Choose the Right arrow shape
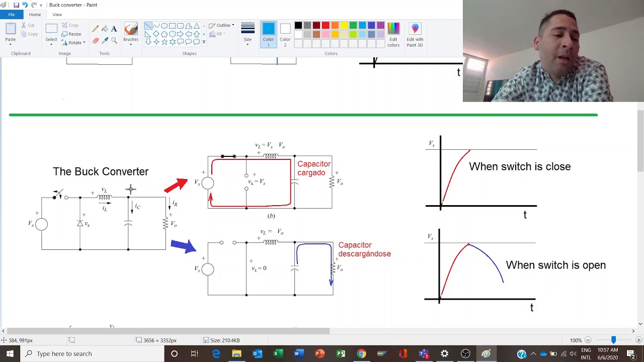 pos(180,34)
